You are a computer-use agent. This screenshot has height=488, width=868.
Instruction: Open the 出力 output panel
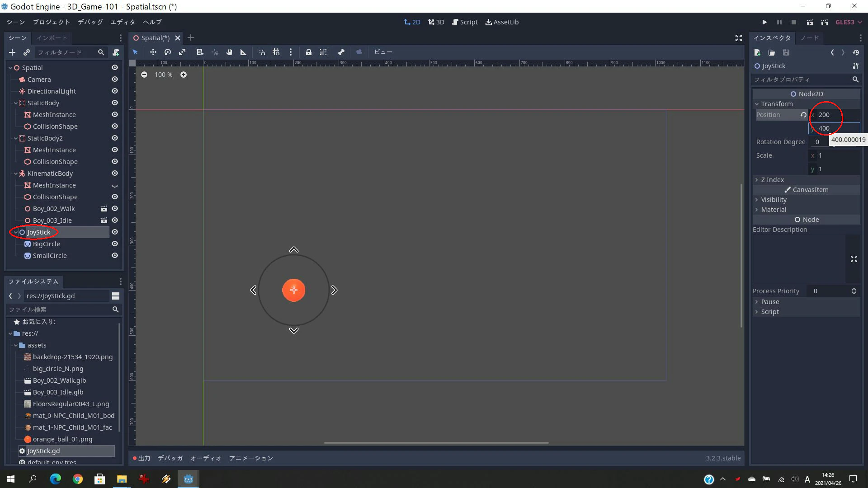(x=142, y=458)
